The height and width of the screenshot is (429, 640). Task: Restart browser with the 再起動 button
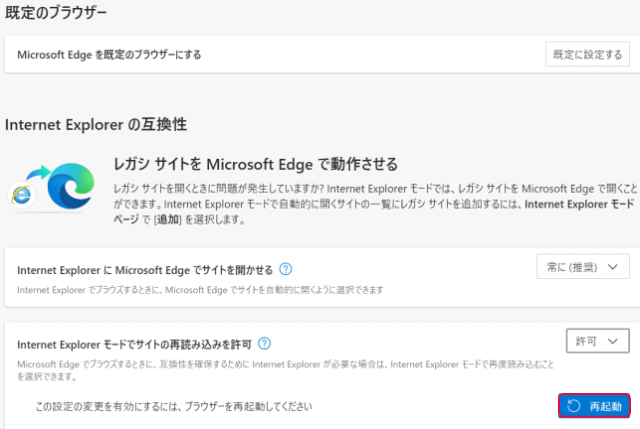click(594, 406)
